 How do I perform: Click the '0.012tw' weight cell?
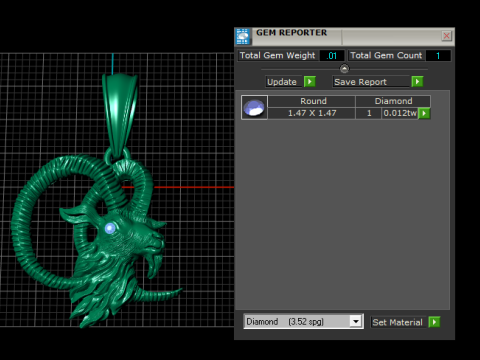pyautogui.click(x=400, y=113)
